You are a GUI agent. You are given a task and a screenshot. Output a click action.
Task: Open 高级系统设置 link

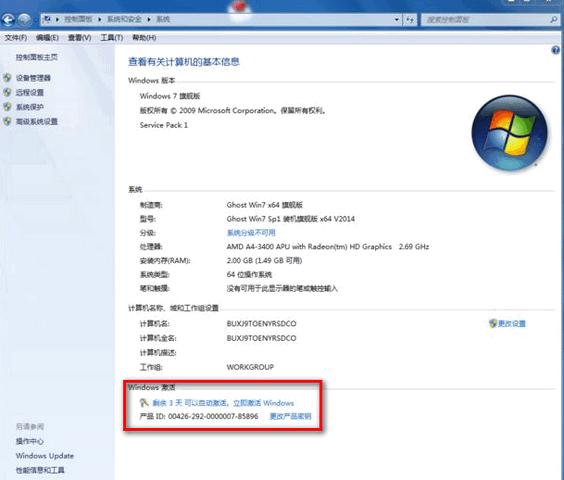36,122
